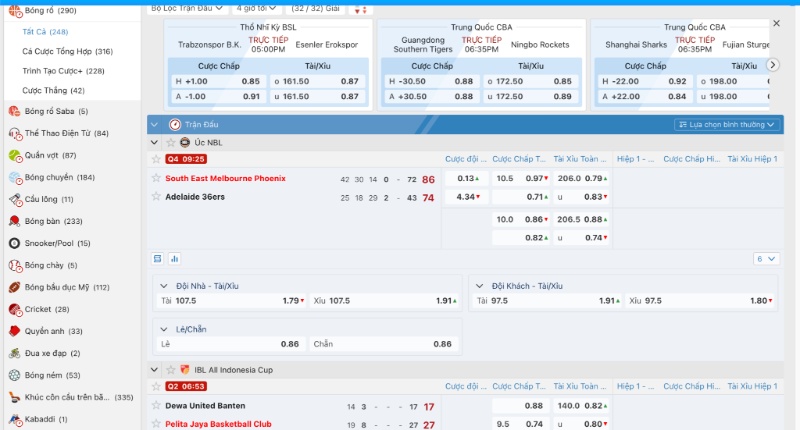
Task: Open the 6 more markets dropdown
Action: coord(766,259)
